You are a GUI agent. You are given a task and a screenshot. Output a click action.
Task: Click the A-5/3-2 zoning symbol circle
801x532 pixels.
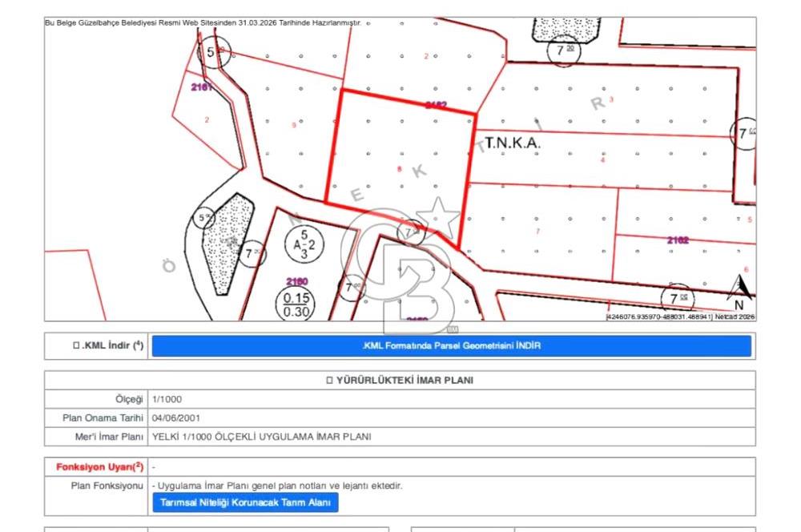pos(306,247)
